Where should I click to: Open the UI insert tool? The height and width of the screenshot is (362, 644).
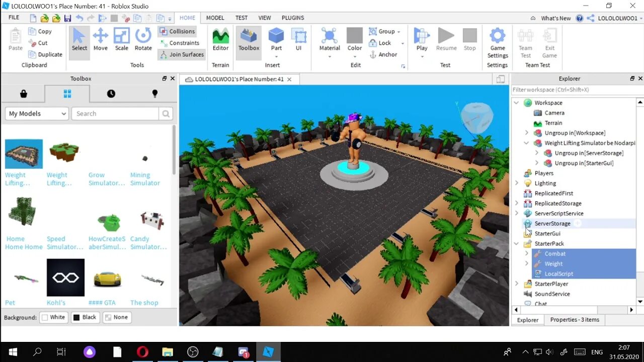(x=298, y=39)
